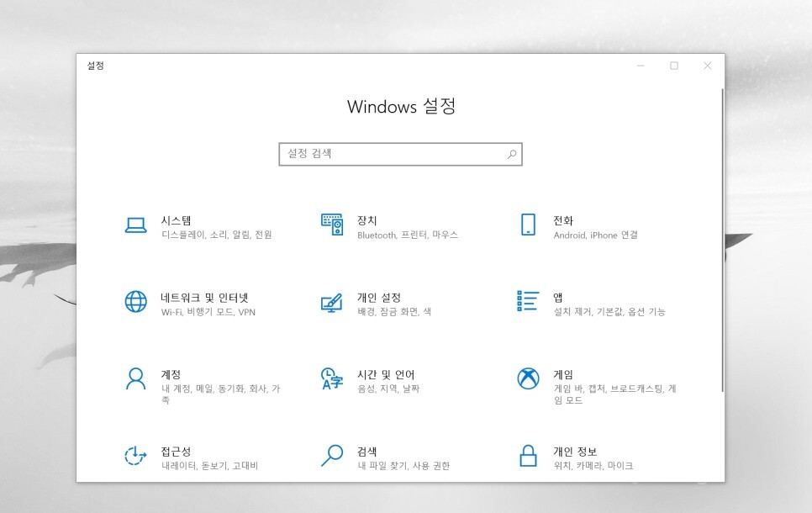Image resolution: width=812 pixels, height=513 pixels.
Task: Click the 장치 keyboard and speaker icon
Action: tap(332, 225)
